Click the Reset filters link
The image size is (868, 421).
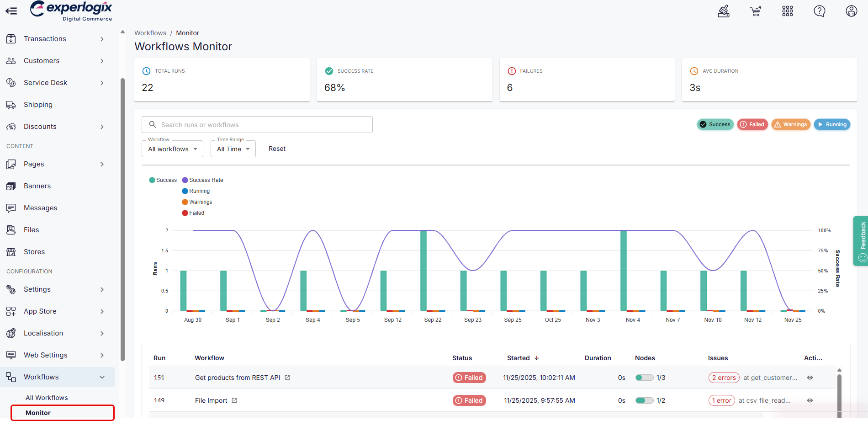pos(277,149)
